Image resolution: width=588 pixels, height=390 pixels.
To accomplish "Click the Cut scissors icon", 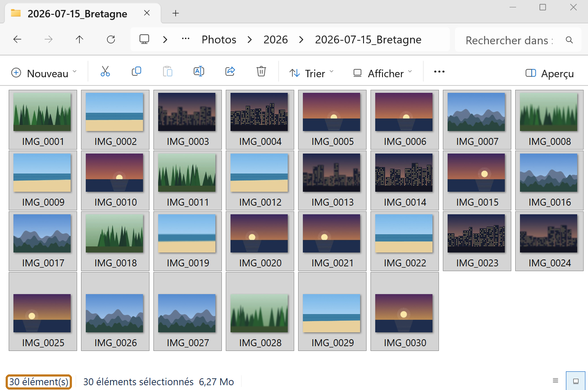I will (x=105, y=72).
